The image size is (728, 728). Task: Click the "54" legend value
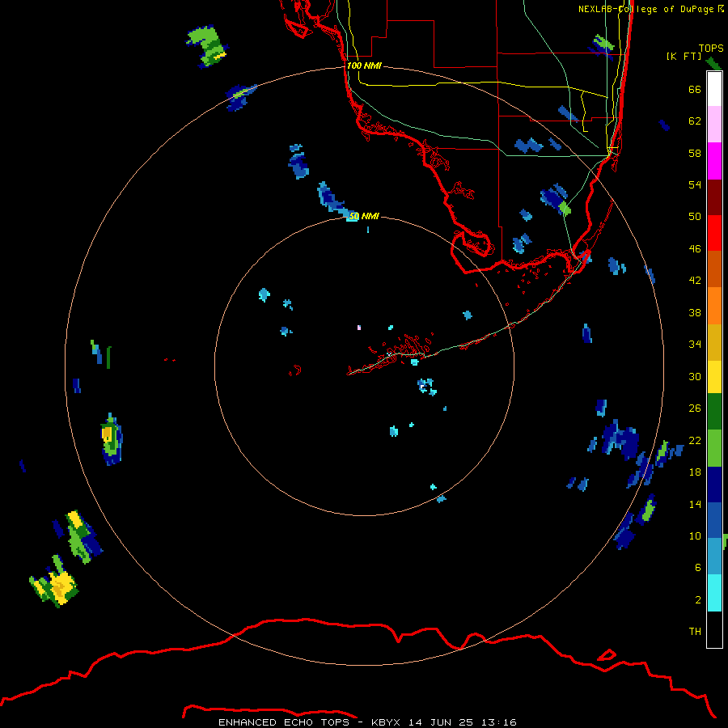click(695, 184)
